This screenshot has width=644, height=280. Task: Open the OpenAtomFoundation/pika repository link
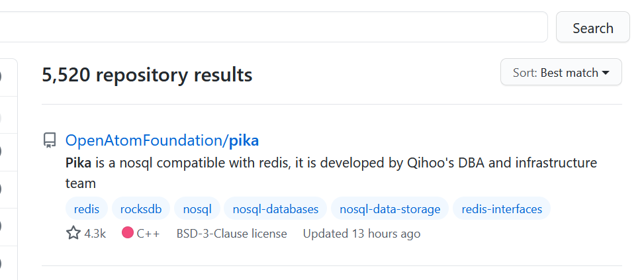[162, 140]
